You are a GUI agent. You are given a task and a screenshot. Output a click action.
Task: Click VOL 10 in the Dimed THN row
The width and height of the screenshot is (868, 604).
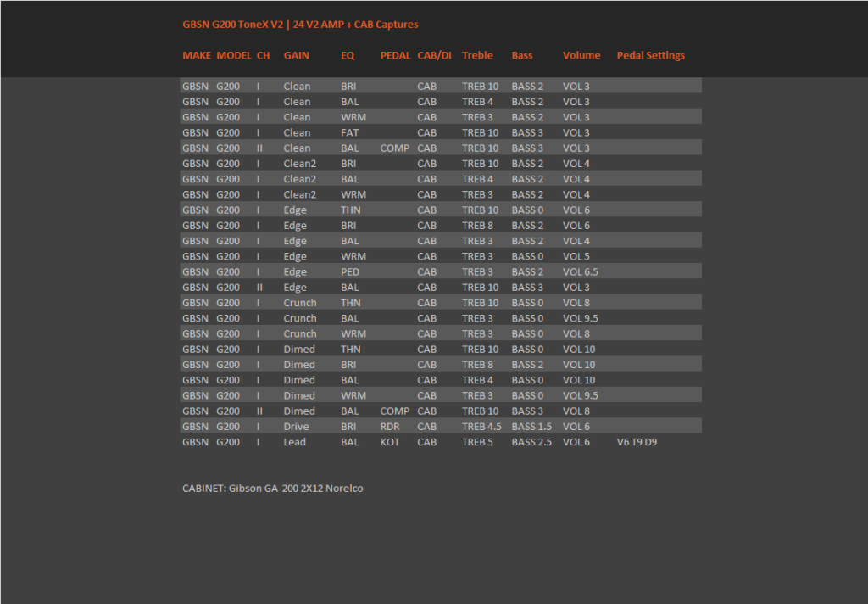[578, 350]
